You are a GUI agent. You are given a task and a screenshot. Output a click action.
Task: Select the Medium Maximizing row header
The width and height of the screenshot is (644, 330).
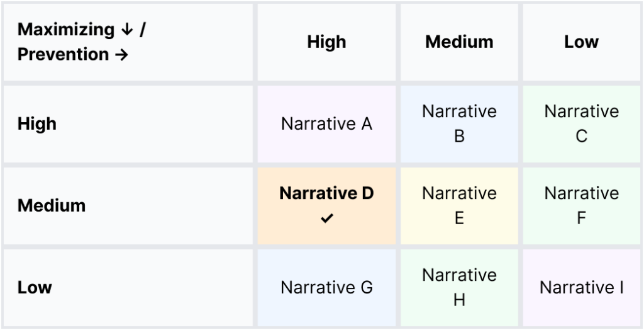point(52,206)
